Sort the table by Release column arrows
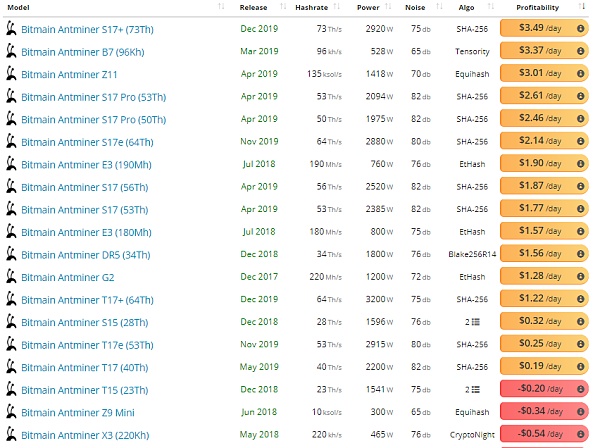Screen dimensions: 600x448 [x=283, y=7]
